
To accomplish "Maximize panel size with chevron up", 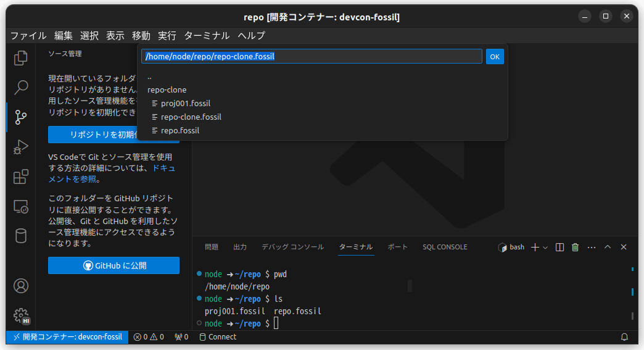I will pyautogui.click(x=608, y=247).
